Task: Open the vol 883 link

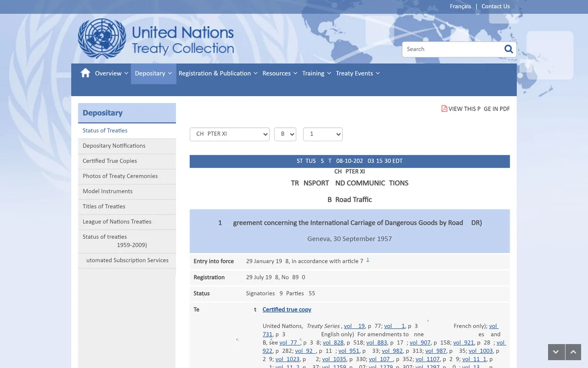Action: click(376, 343)
